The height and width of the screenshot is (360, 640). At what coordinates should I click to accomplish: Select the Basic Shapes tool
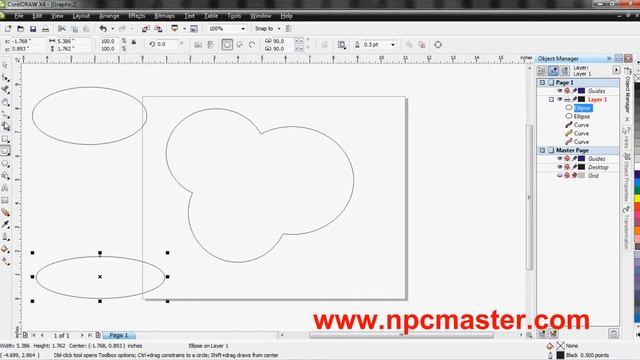tap(5, 176)
